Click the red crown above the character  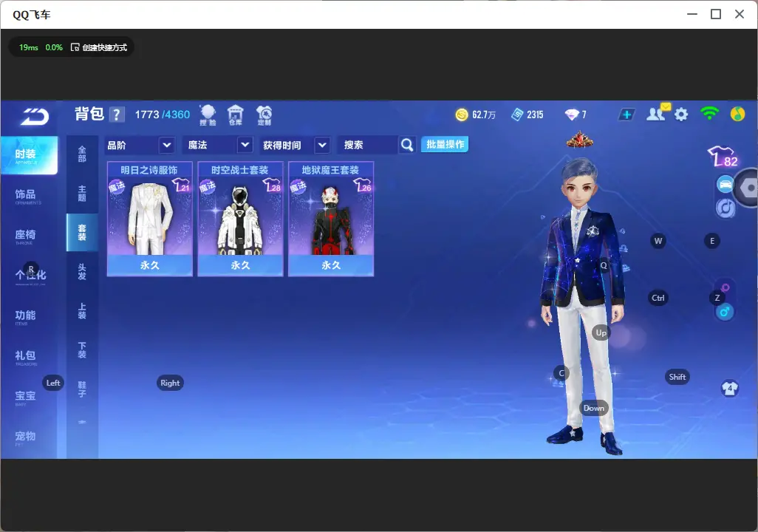click(580, 140)
